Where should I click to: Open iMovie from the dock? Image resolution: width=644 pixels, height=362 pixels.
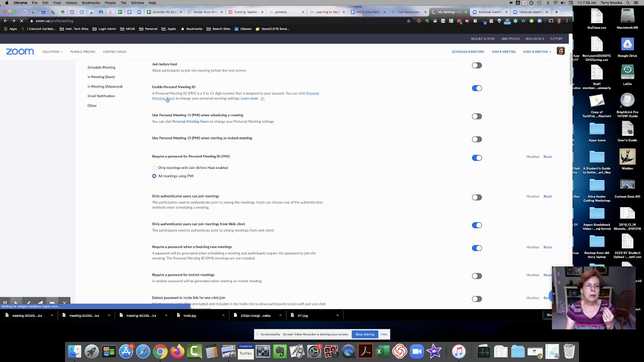click(x=434, y=351)
